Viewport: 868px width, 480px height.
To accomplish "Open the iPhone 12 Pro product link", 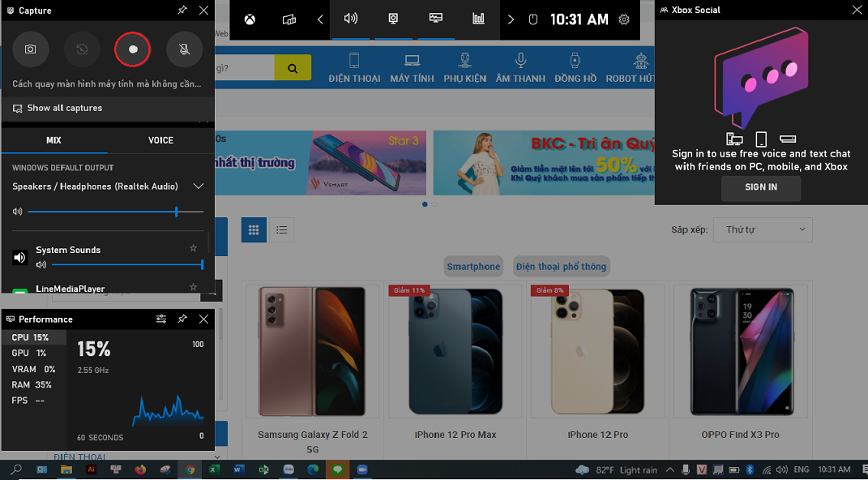I will tap(598, 435).
